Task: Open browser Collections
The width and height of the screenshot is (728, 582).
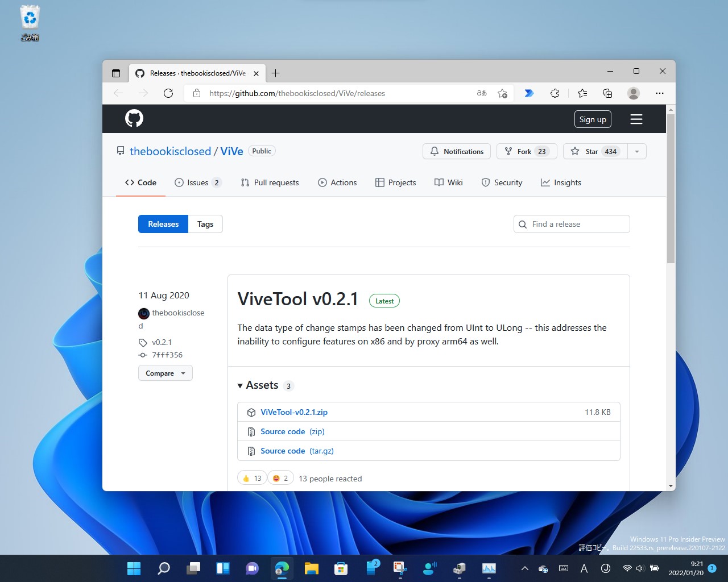Action: (x=607, y=93)
